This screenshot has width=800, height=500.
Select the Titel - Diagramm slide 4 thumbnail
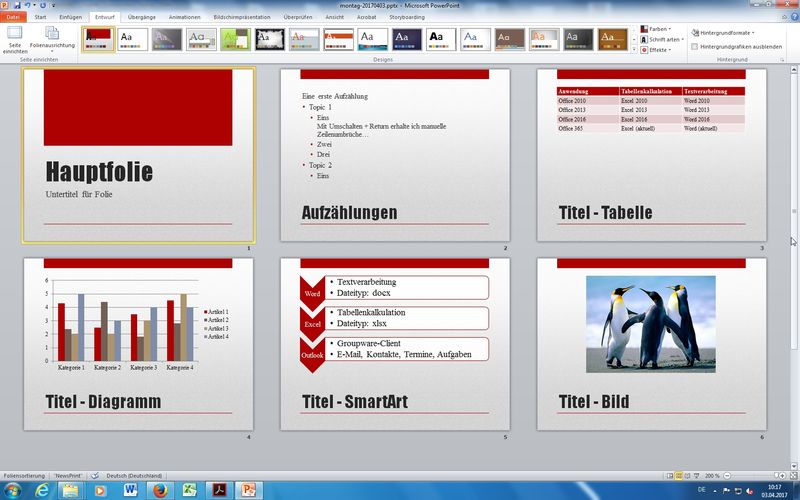[138, 344]
